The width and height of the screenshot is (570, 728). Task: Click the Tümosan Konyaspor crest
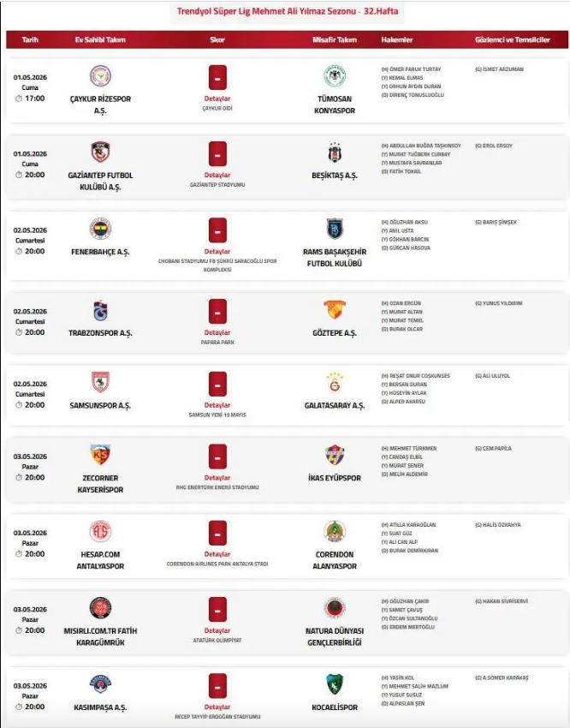click(334, 76)
